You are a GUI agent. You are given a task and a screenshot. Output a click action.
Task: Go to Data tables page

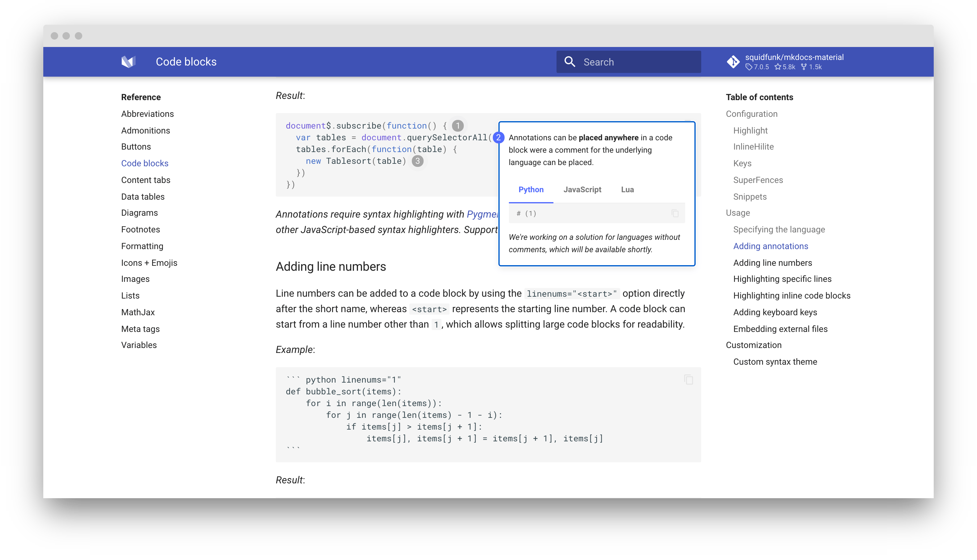143,197
